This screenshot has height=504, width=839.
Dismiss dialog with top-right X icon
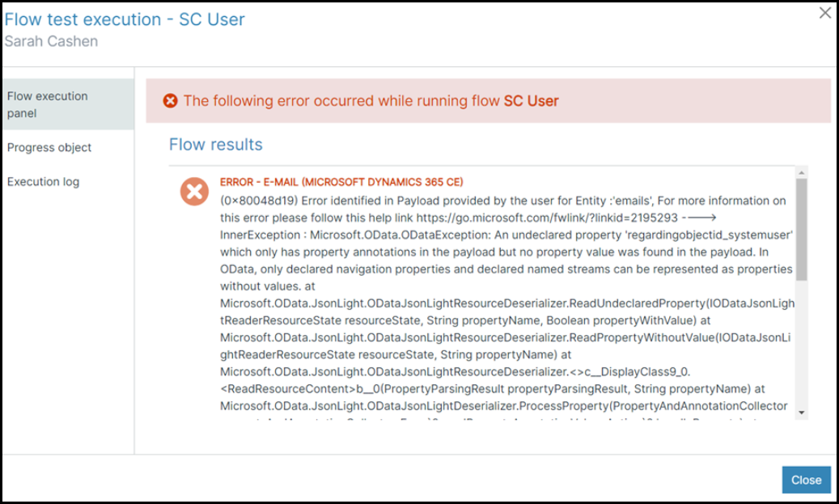[x=825, y=13]
